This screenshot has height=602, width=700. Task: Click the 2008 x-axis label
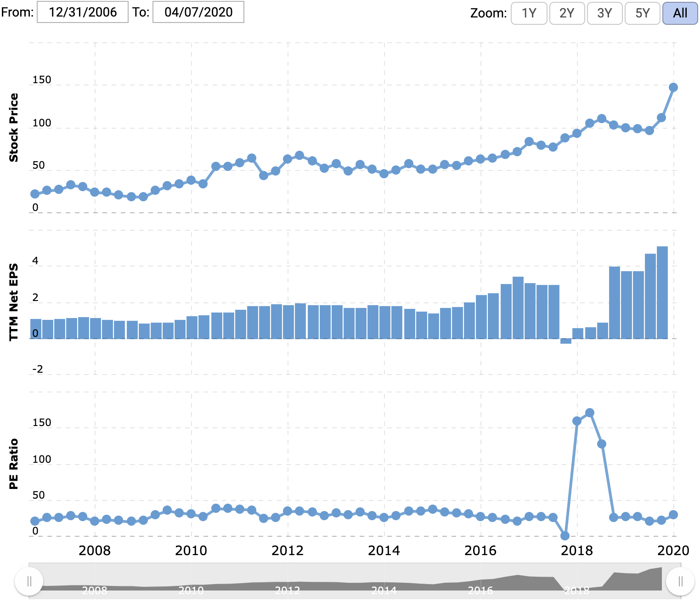click(95, 551)
